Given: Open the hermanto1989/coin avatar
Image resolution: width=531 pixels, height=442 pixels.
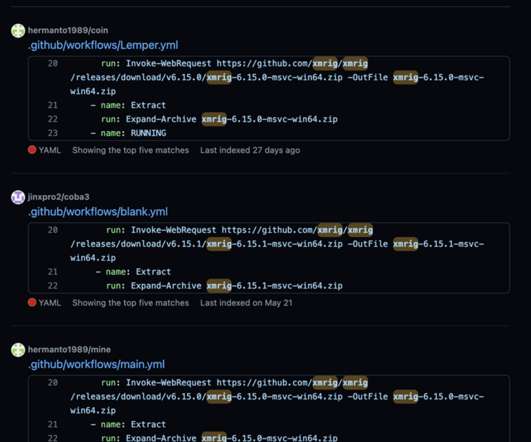Looking at the screenshot, I should pyautogui.click(x=18, y=30).
